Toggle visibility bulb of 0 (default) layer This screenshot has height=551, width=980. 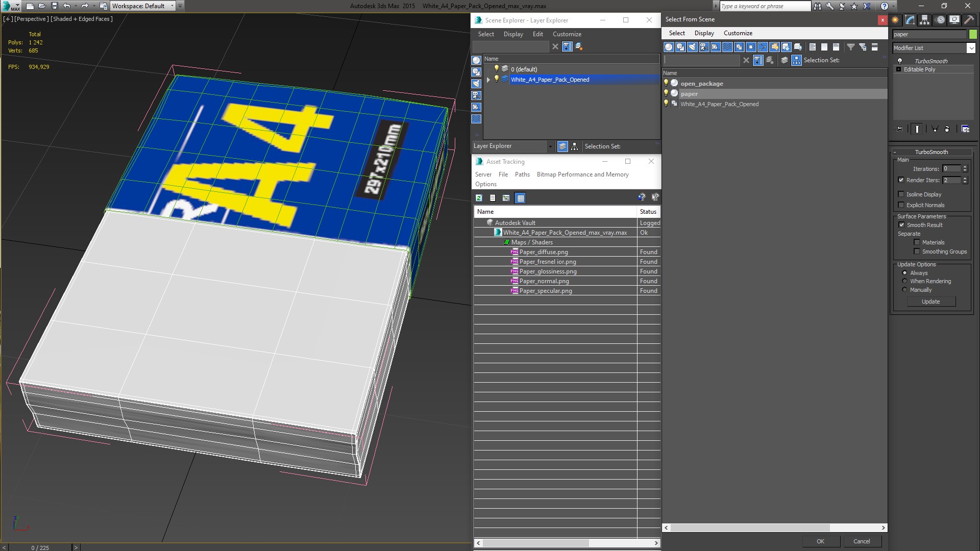pos(496,69)
